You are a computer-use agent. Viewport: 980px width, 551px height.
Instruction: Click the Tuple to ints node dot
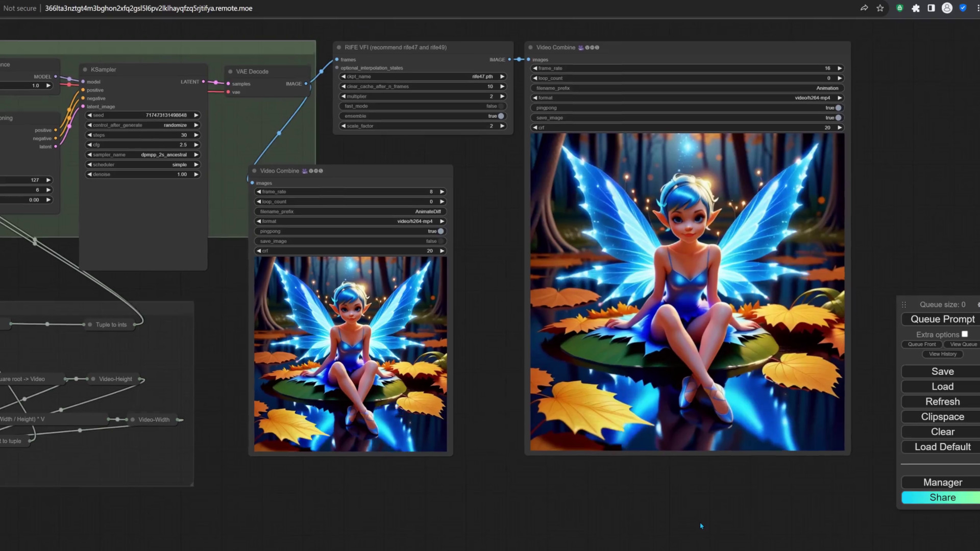coord(90,324)
